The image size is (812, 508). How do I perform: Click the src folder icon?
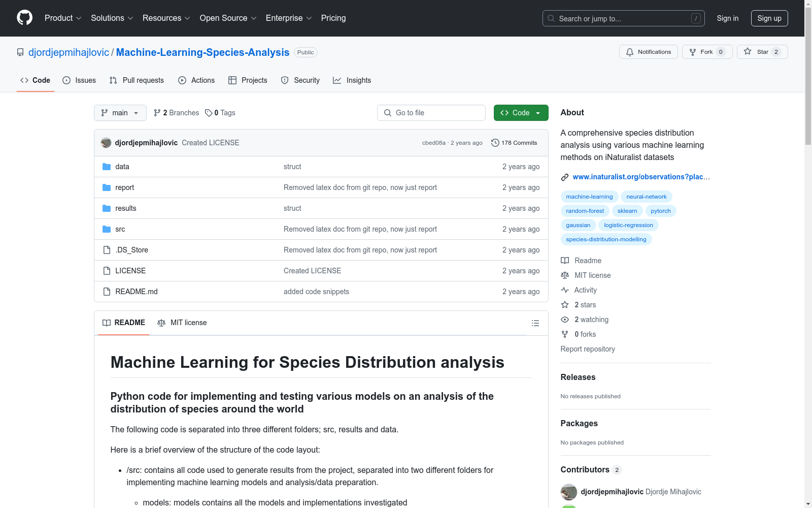tap(107, 229)
